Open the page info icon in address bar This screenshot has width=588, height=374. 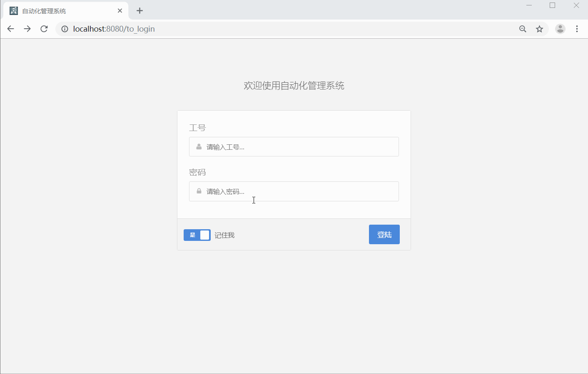tap(64, 29)
